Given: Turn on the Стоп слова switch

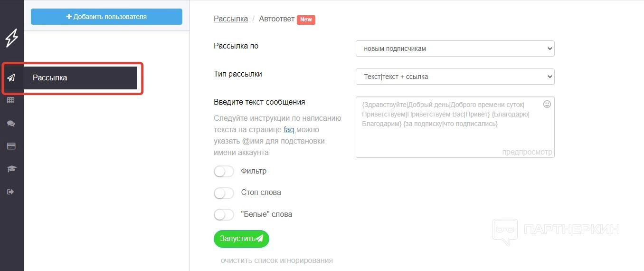Looking at the screenshot, I should [x=224, y=193].
